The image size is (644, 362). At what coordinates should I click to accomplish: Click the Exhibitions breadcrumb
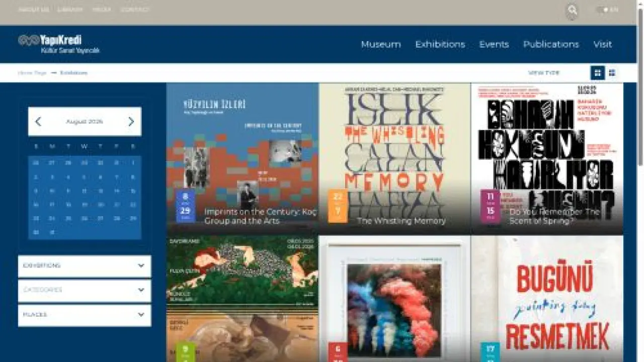click(74, 73)
